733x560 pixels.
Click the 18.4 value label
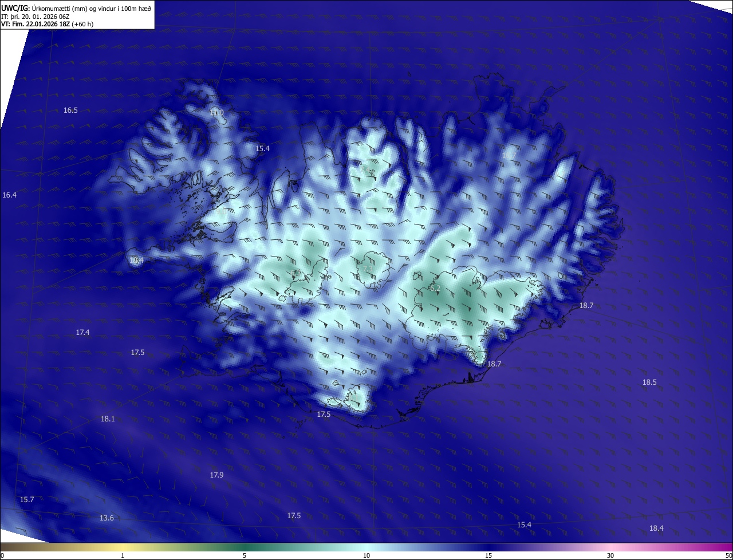tap(656, 528)
